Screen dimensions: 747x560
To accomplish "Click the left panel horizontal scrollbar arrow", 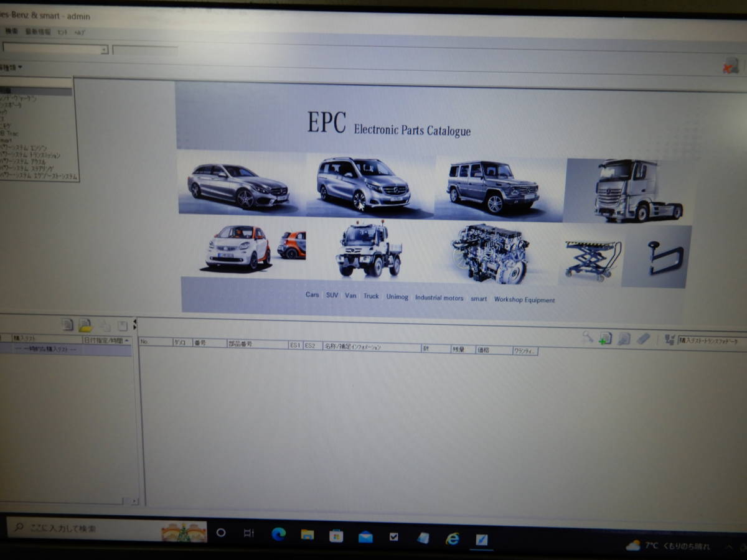I will [134, 500].
